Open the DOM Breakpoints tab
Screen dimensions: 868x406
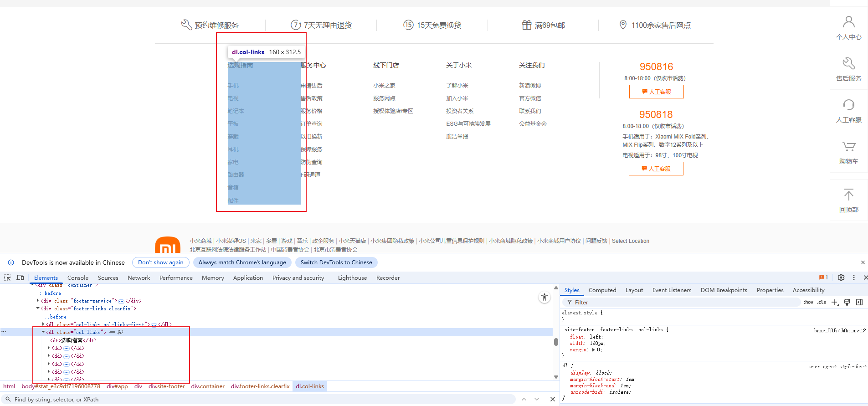tap(724, 290)
